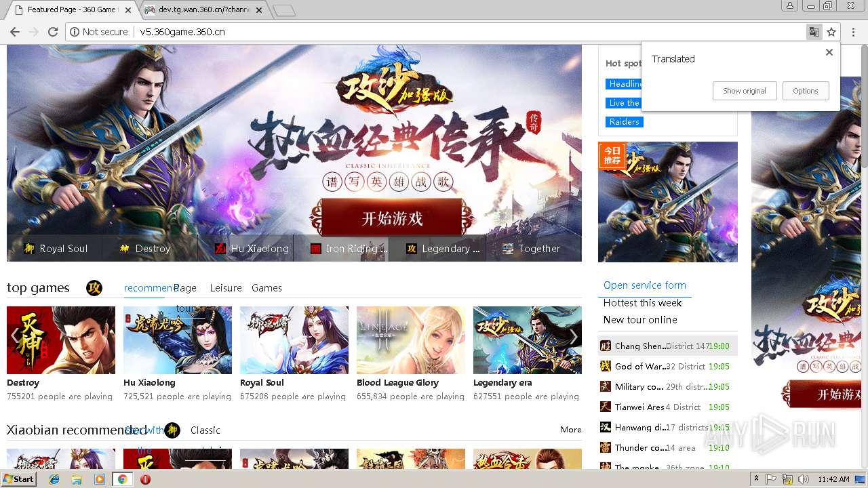Open the Windows Start menu
The height and width of the screenshot is (488, 868).
(18, 479)
